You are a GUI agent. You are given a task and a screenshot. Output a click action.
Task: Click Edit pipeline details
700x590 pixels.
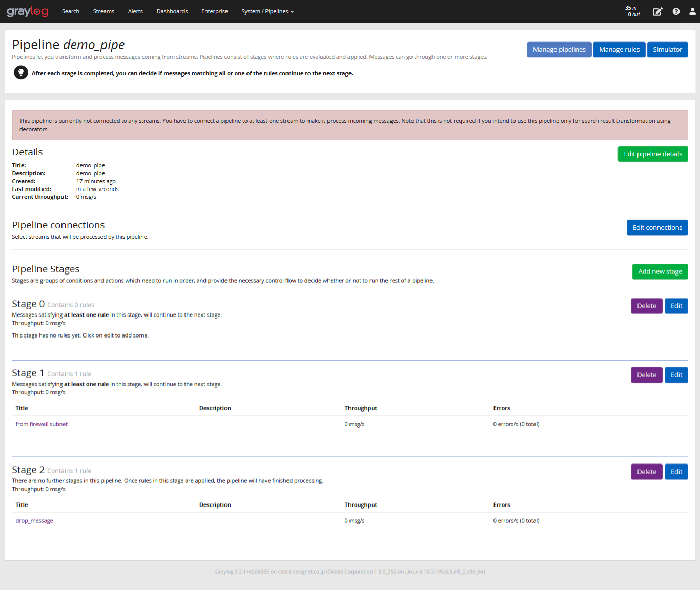[x=653, y=154]
